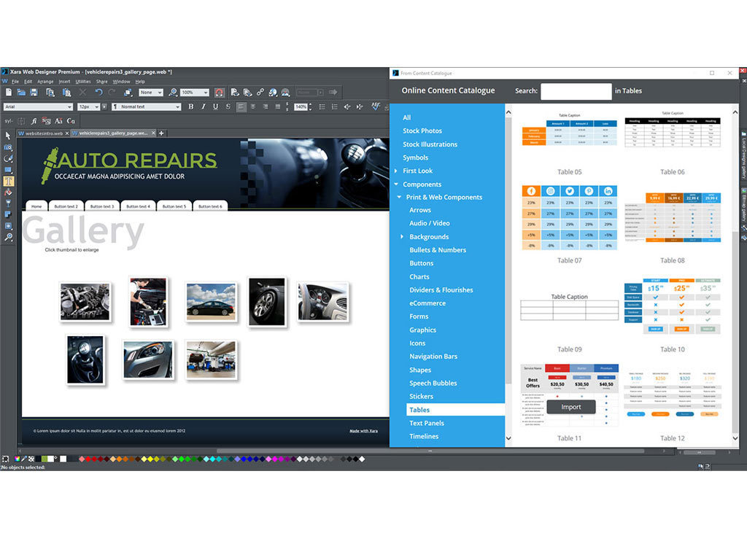747x560 pixels.
Task: Set left text alignment
Action: point(241,106)
